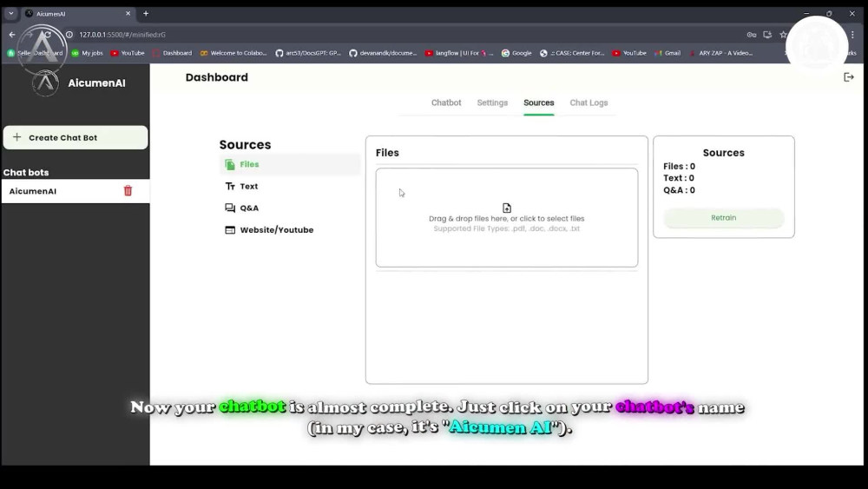The image size is (868, 489).
Task: Select the Sources tab
Action: [539, 102]
